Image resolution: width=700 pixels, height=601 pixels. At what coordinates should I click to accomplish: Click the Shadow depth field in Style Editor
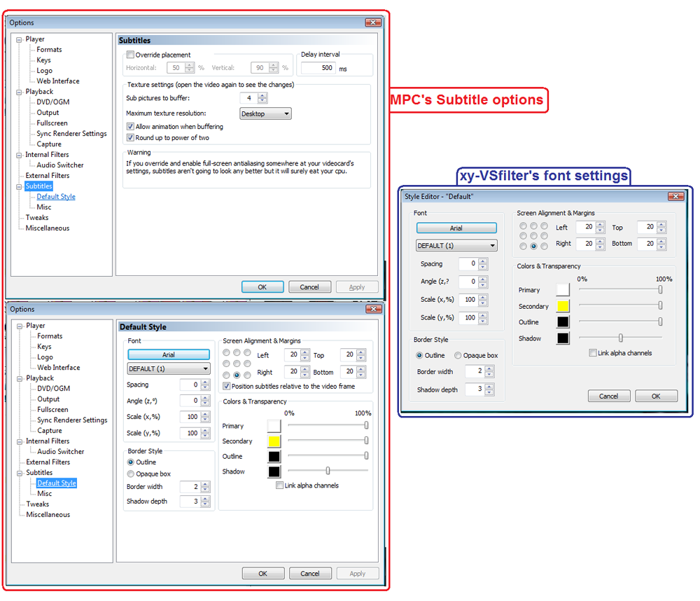[x=475, y=389]
